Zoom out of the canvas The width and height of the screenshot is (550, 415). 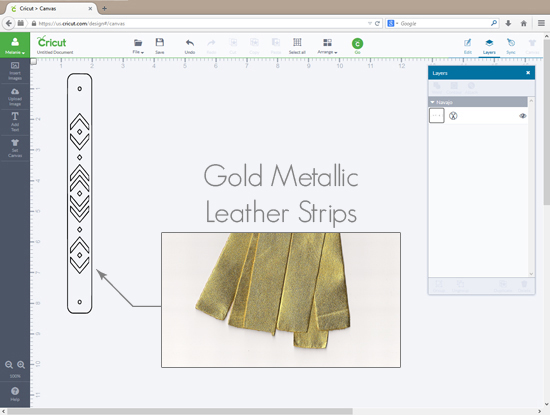pyautogui.click(x=9, y=365)
